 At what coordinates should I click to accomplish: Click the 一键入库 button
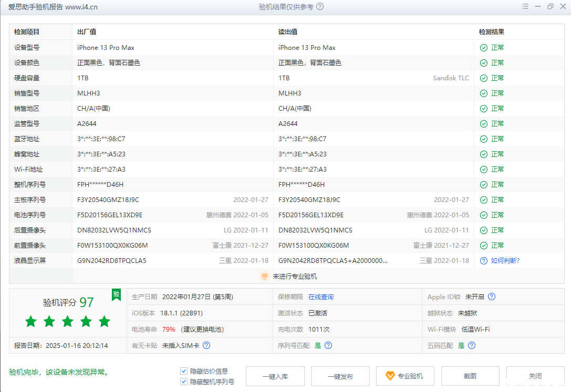pyautogui.click(x=275, y=376)
